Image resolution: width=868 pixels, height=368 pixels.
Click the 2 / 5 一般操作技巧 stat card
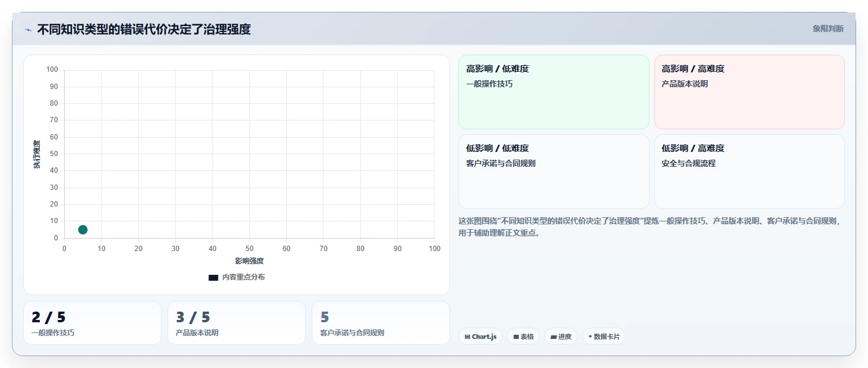coord(92,323)
